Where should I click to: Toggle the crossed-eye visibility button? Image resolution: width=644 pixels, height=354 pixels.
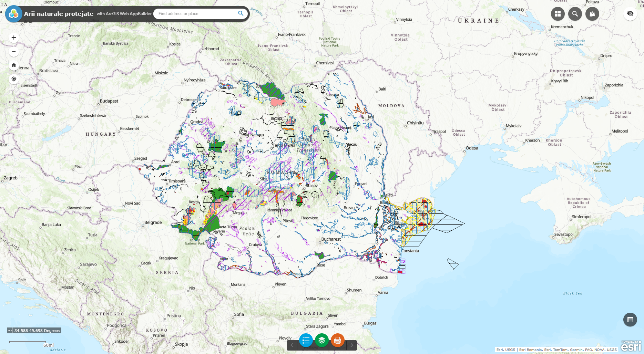click(x=630, y=14)
